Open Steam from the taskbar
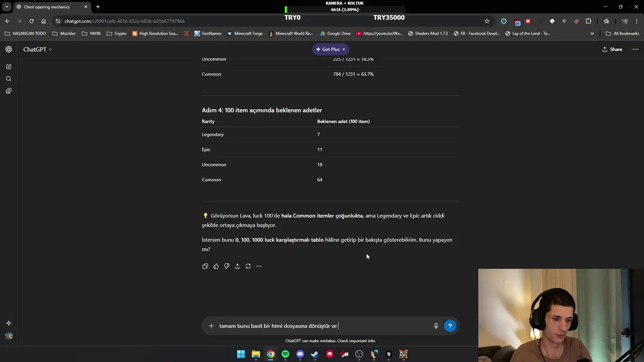The width and height of the screenshot is (644, 362). point(315,354)
